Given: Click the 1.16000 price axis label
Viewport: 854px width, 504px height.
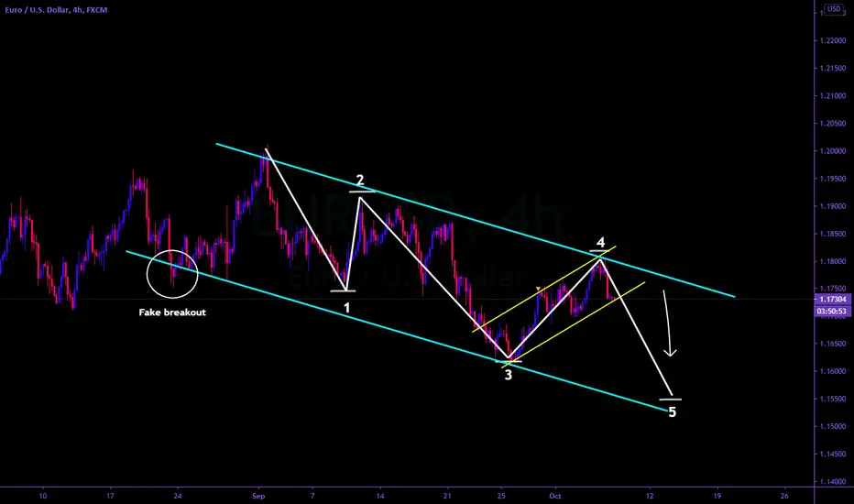Looking at the screenshot, I should [x=833, y=371].
